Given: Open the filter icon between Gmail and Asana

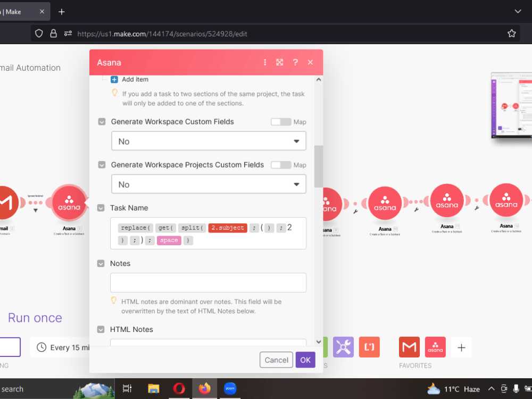Looking at the screenshot, I should pos(35,211).
